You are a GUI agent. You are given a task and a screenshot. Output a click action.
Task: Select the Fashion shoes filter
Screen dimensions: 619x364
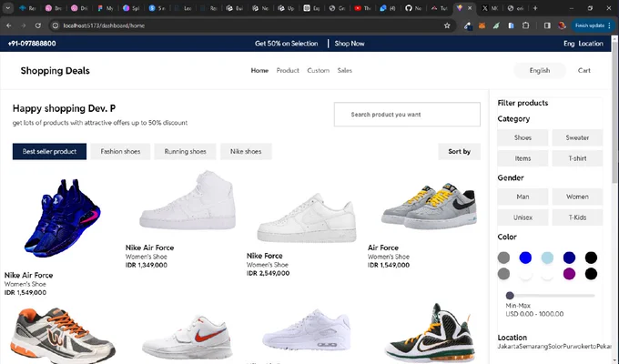120,152
